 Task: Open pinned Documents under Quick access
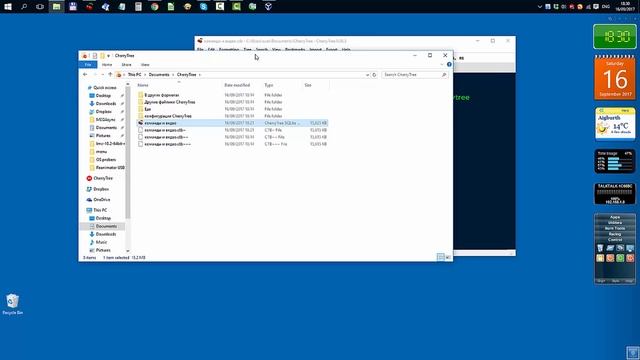(106, 128)
